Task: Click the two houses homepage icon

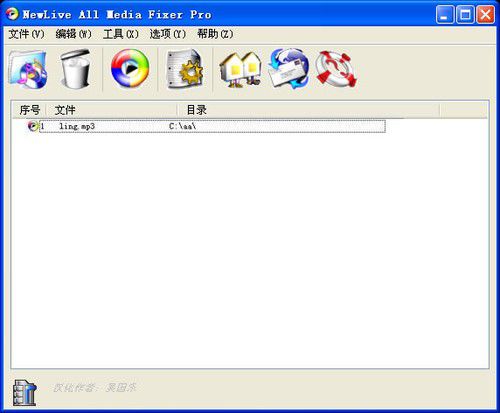Action: tap(240, 70)
